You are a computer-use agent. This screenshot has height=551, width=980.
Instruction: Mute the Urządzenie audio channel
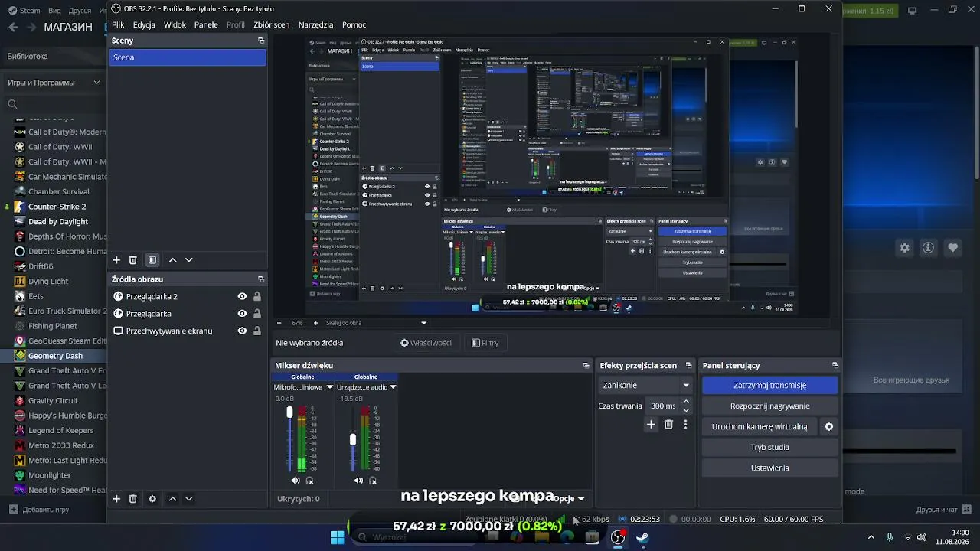(x=358, y=481)
